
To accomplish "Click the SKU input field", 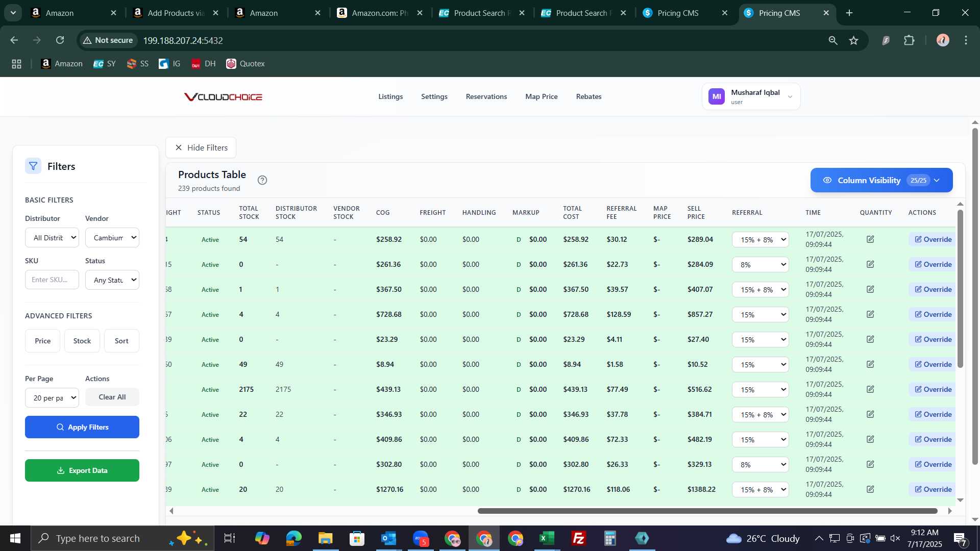I will [x=52, y=280].
